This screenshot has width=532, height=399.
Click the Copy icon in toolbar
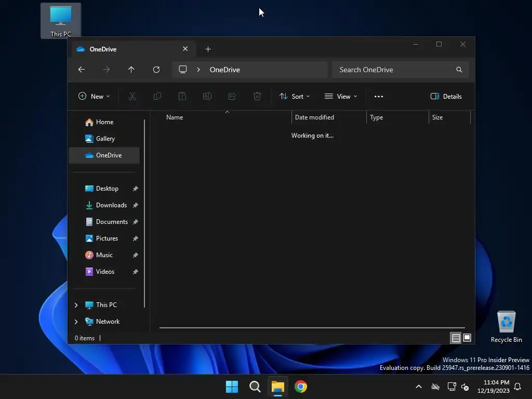[157, 96]
